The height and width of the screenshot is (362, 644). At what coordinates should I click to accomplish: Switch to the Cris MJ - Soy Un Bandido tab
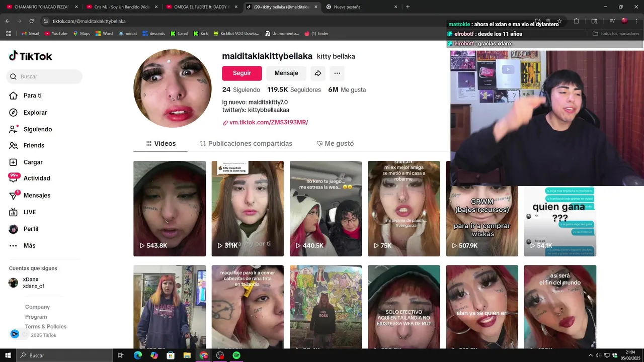pos(122,7)
